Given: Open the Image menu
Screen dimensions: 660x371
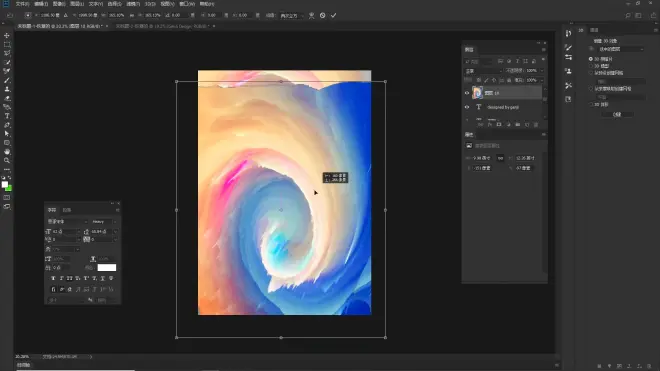Looking at the screenshot, I should coord(59,4).
